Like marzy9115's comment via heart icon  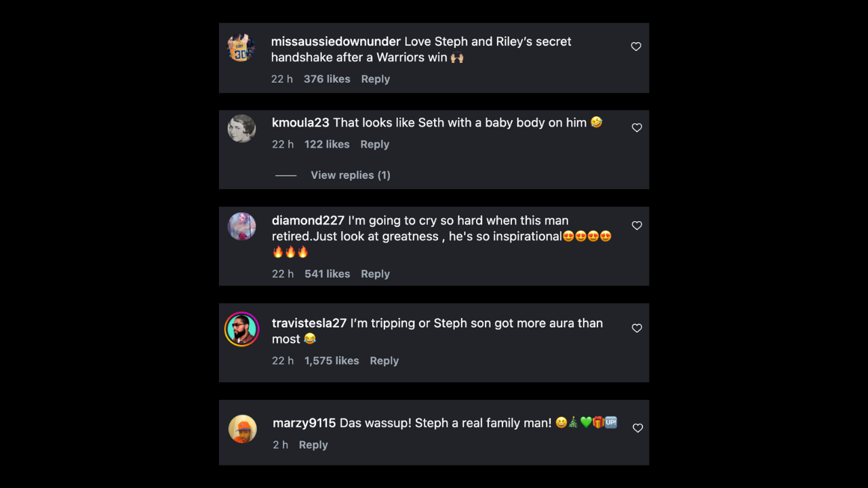click(637, 428)
